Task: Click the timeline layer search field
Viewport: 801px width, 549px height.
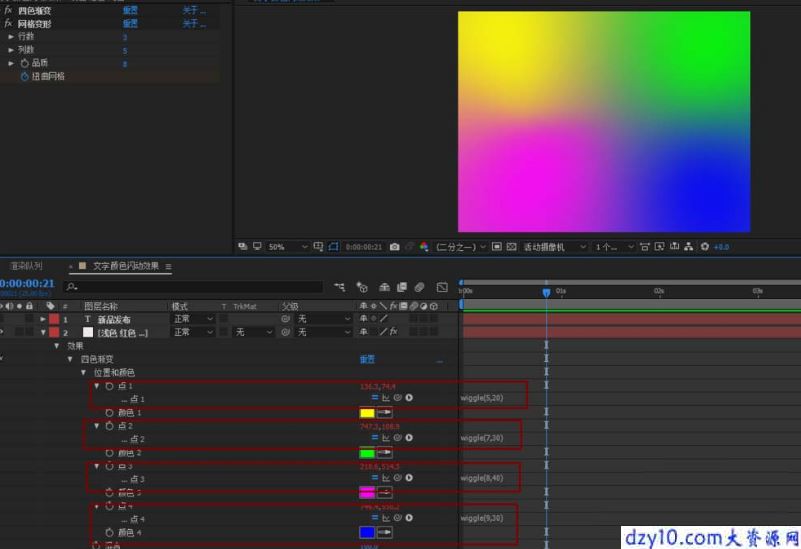Action: click(x=194, y=287)
